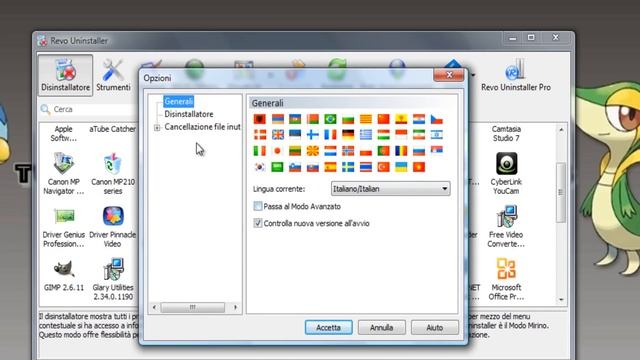This screenshot has height=360, width=640.
Task: Open help with Aiuto button
Action: click(435, 327)
